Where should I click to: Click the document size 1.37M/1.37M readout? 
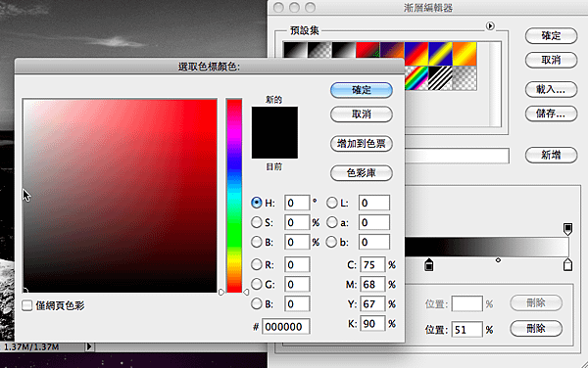[31, 347]
